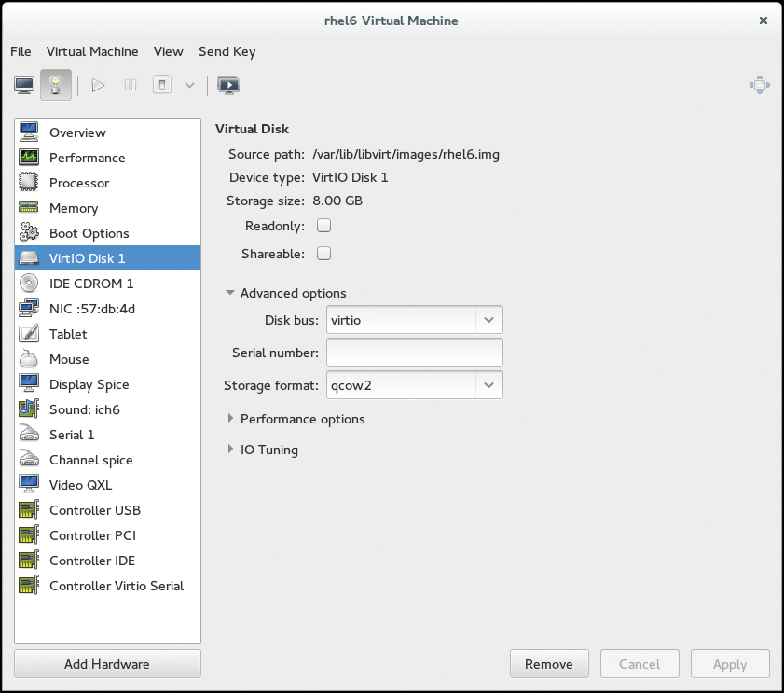
Task: Open the Send Key menu
Action: click(x=227, y=51)
